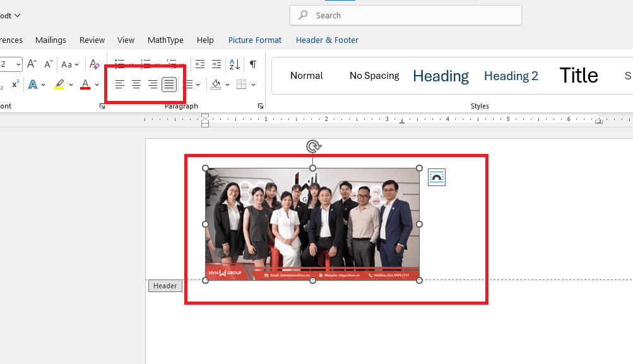
Task: Click the image's top-middle resize handle
Action: (312, 168)
